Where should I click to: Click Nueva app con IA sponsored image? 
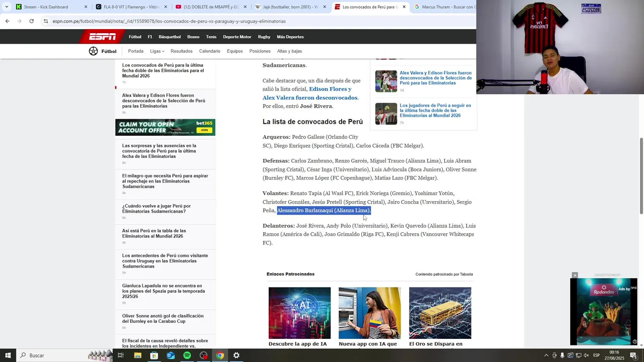pyautogui.click(x=370, y=313)
